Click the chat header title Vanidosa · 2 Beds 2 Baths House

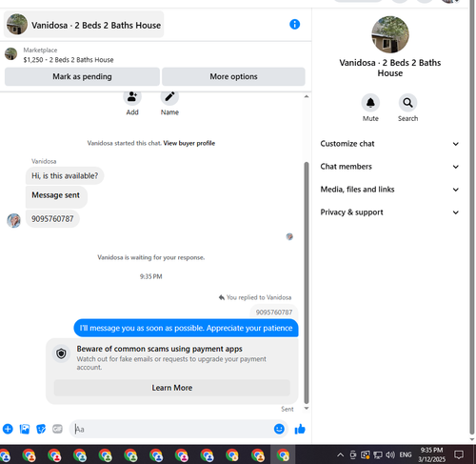[x=96, y=25]
